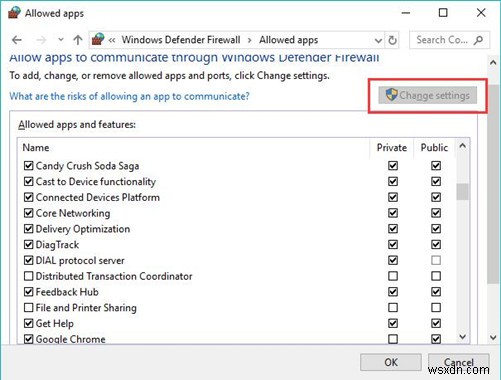Click Windows Defender Firewall breadcrumb
This screenshot has width=501, height=380.
coord(181,40)
